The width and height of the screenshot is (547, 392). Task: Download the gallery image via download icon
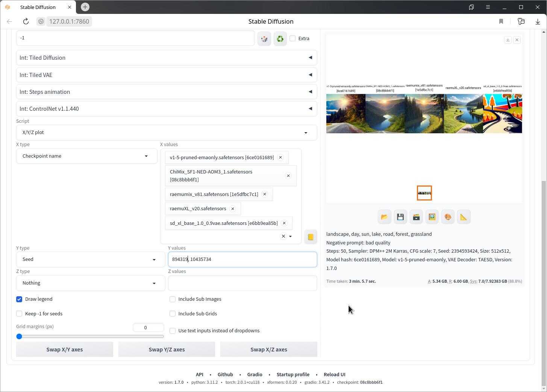click(x=508, y=40)
